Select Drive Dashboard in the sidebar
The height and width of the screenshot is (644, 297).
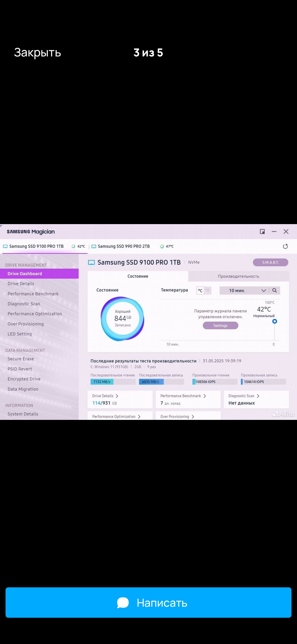coord(39,273)
